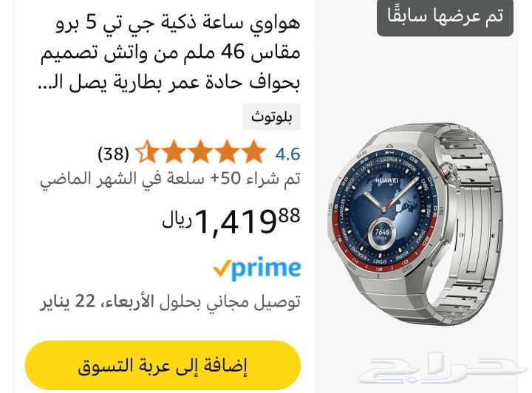This screenshot has height=393, width=532.
Task: Click the prime logo badge
Action: point(257,268)
